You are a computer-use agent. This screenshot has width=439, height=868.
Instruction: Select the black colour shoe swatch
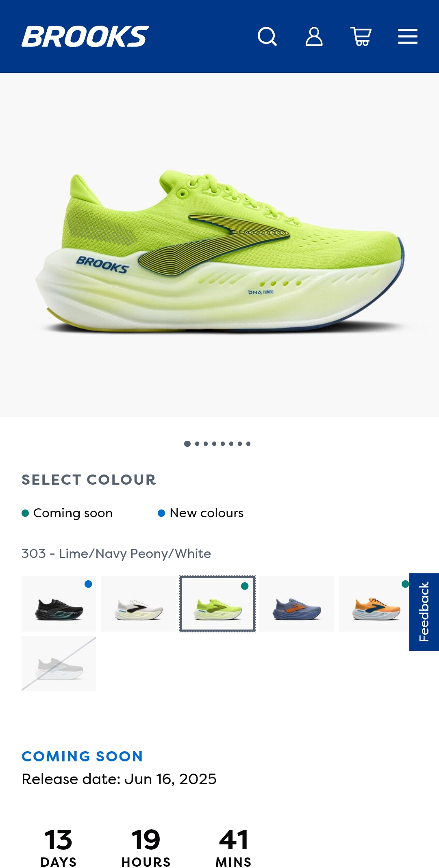click(59, 604)
